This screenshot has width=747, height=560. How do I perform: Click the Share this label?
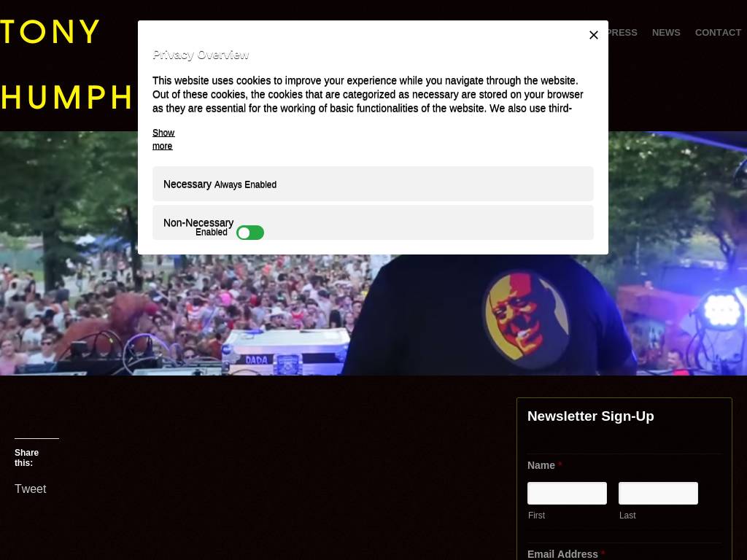coord(27,458)
